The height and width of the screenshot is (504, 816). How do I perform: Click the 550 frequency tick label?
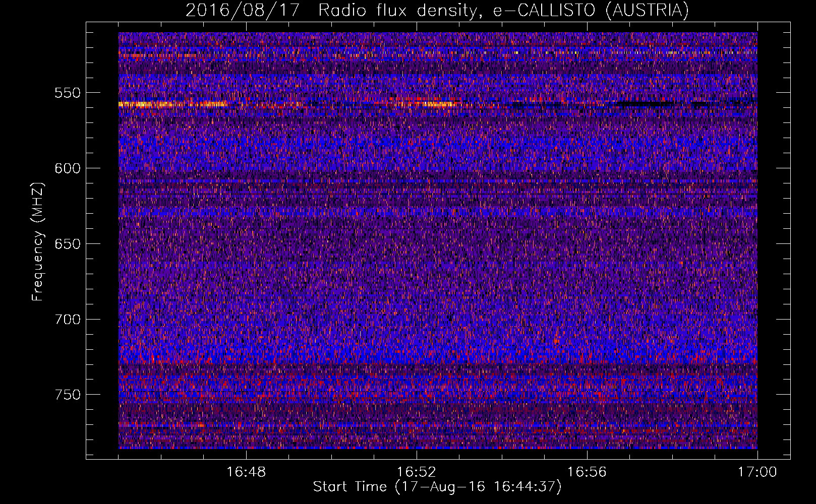[x=68, y=93]
